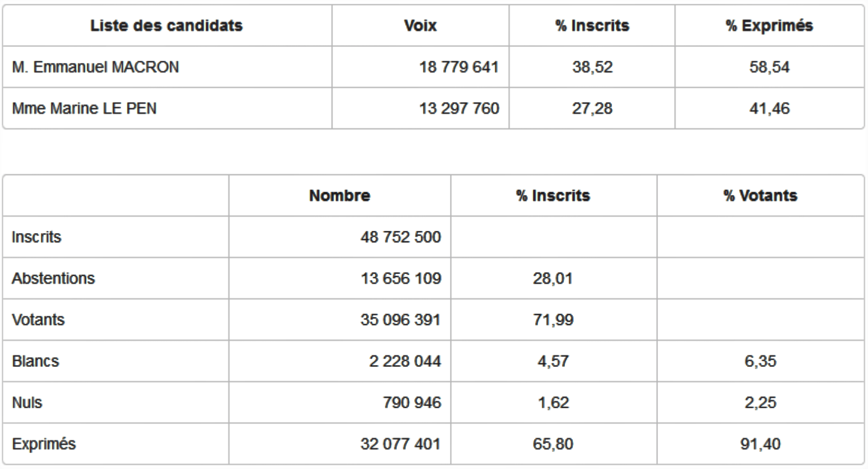Select the 'Voix' column header
The height and width of the screenshot is (469, 868).
click(420, 25)
